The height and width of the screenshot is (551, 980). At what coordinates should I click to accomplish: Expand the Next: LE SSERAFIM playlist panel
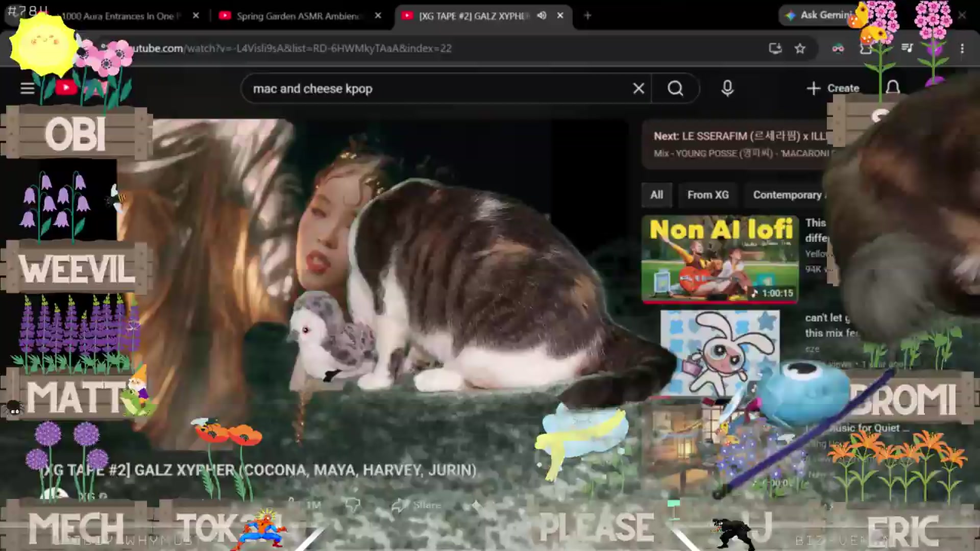click(x=735, y=144)
